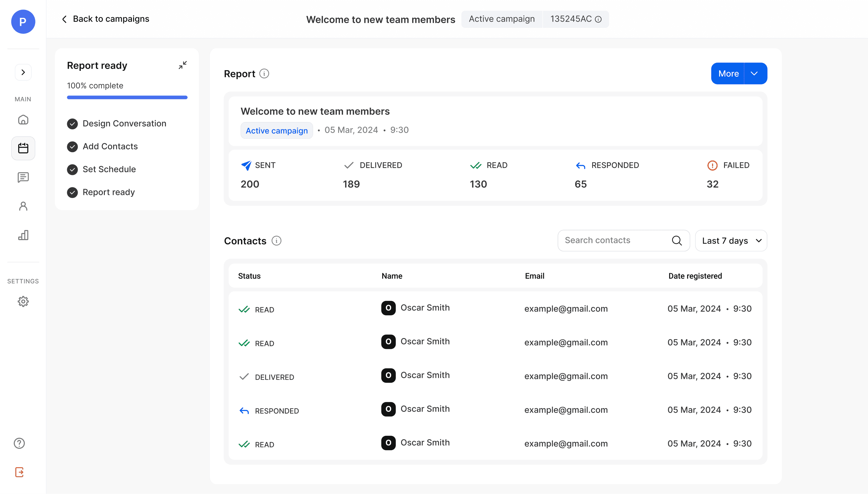The height and width of the screenshot is (494, 868).
Task: Click the Logout icon in sidebar
Action: tap(19, 472)
